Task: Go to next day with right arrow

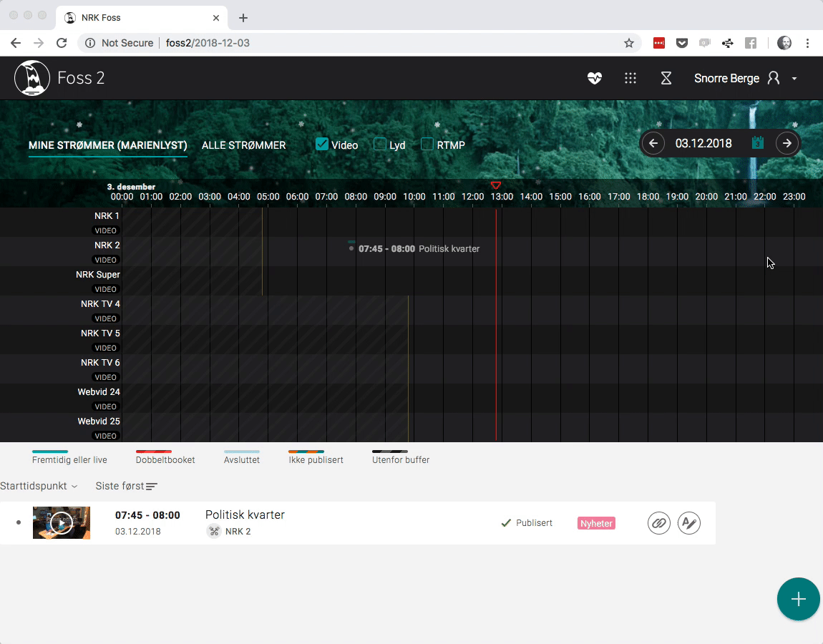Action: tap(787, 143)
